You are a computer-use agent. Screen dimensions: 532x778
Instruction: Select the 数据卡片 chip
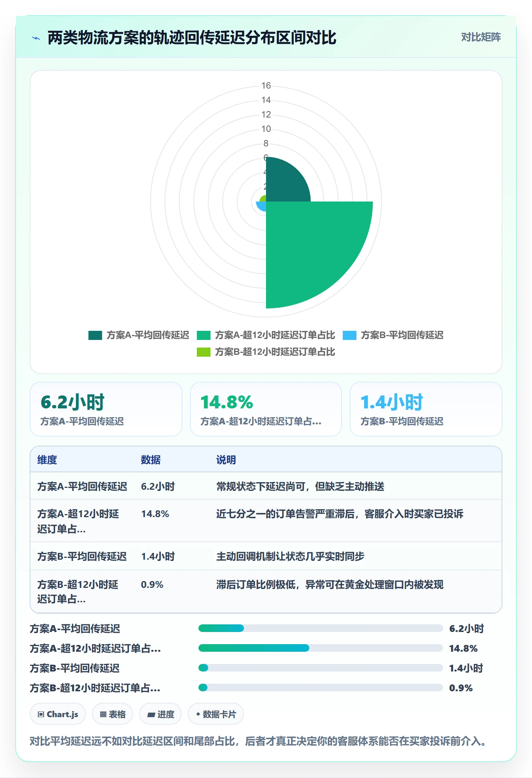tap(216, 714)
